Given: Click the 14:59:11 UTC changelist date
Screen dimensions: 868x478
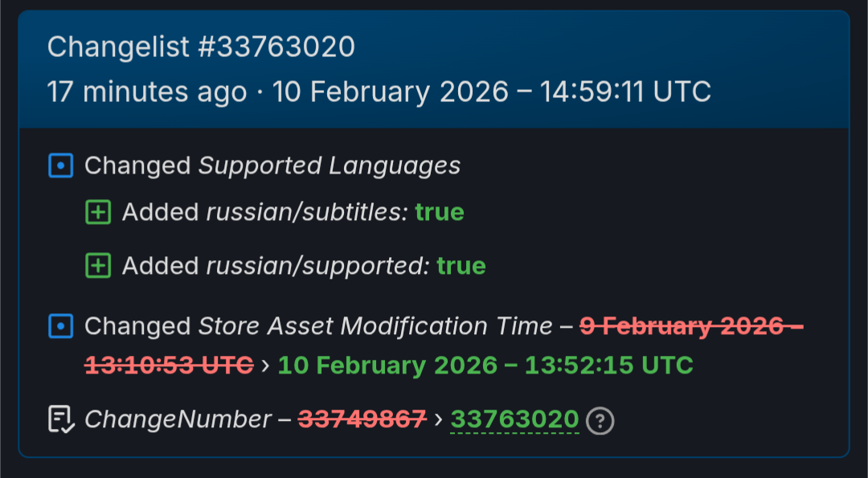Looking at the screenshot, I should 492,92.
